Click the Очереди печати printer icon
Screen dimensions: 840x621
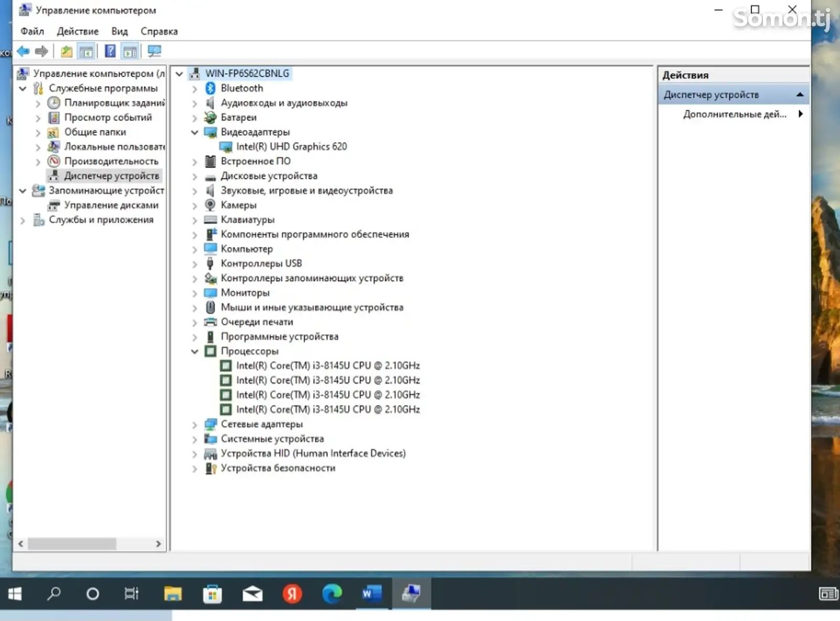[210, 322]
